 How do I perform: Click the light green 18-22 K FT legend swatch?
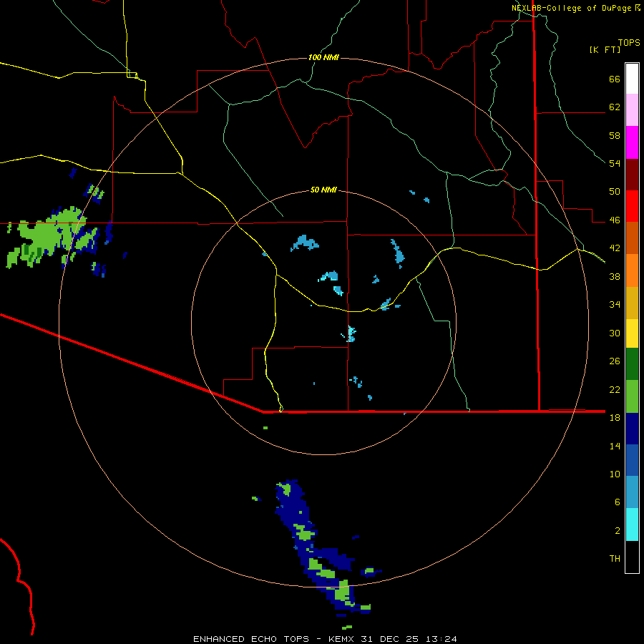click(632, 396)
